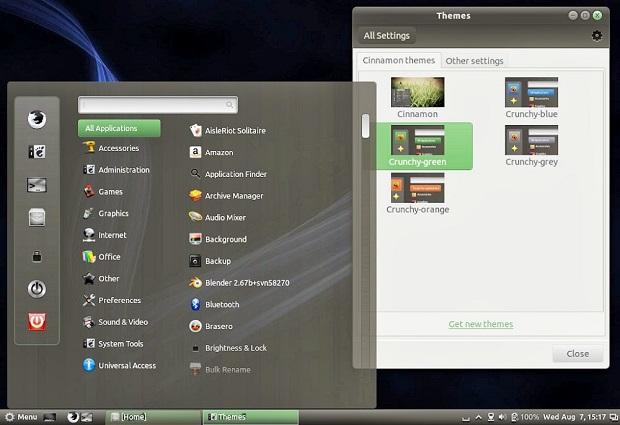This screenshot has width=620, height=425.
Task: Click Firefox launcher in the bottom panel
Action: point(73,417)
